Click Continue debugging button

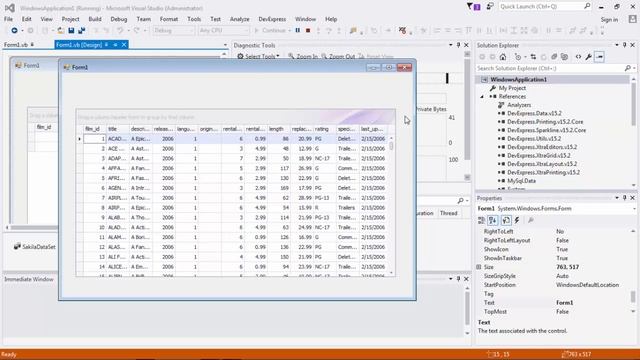[271, 31]
